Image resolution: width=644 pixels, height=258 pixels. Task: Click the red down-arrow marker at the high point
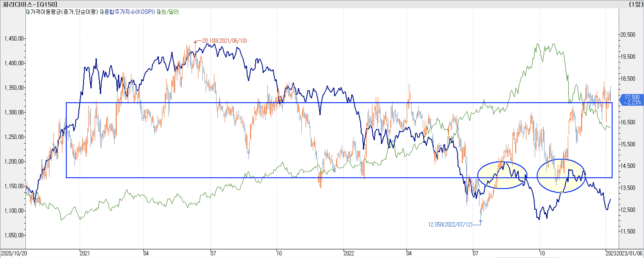click(x=195, y=42)
